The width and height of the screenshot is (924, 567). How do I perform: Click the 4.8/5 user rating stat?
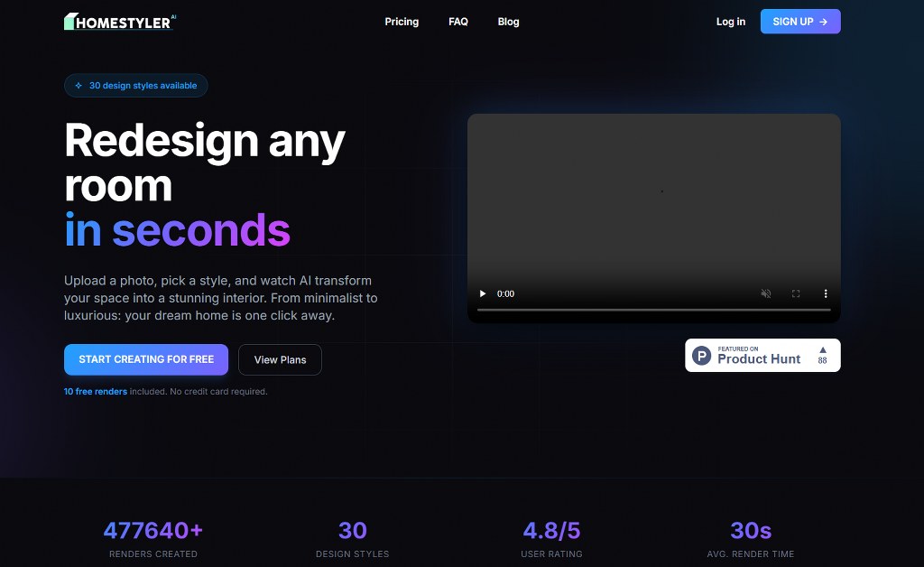pyautogui.click(x=551, y=538)
